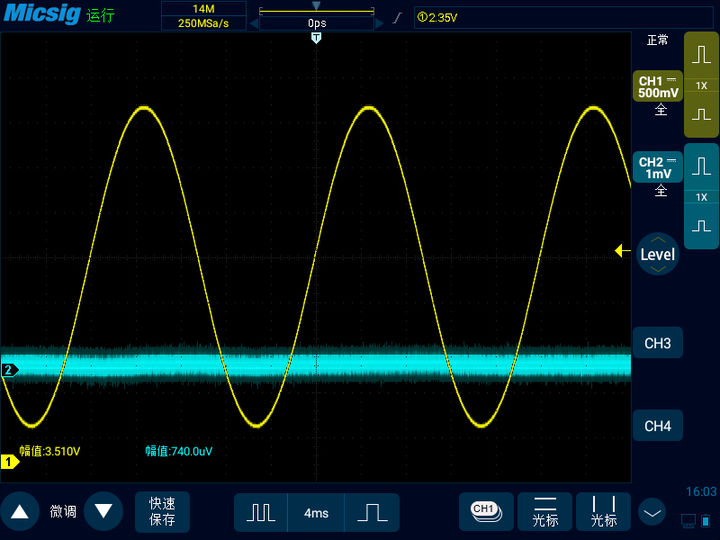The width and height of the screenshot is (720, 540).
Task: Click the run status (运行) button
Action: click(101, 15)
